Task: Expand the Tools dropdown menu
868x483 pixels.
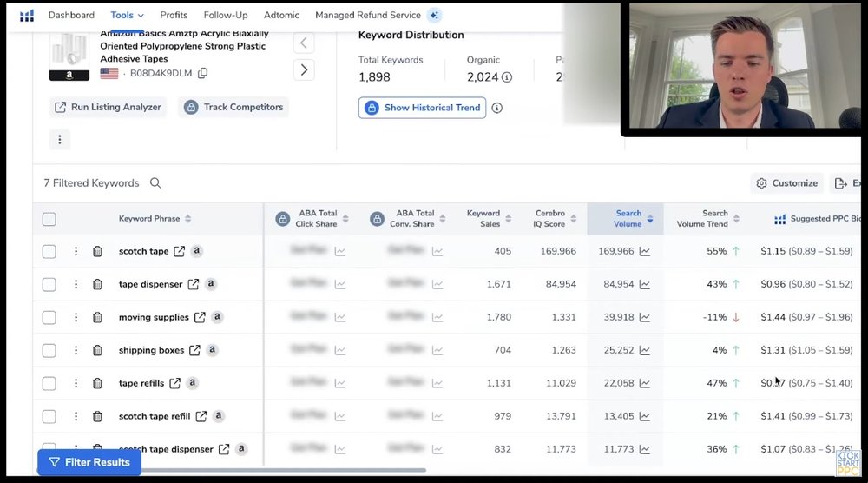Action: pyautogui.click(x=127, y=16)
